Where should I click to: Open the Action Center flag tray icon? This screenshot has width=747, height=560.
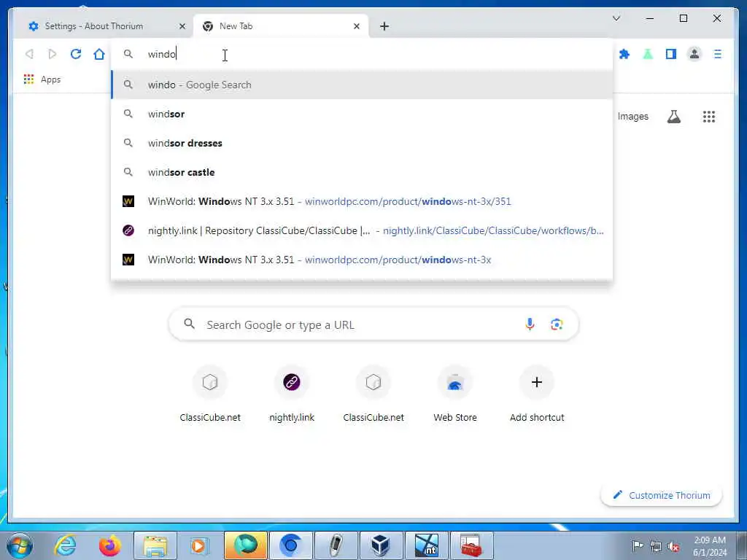[x=638, y=545]
